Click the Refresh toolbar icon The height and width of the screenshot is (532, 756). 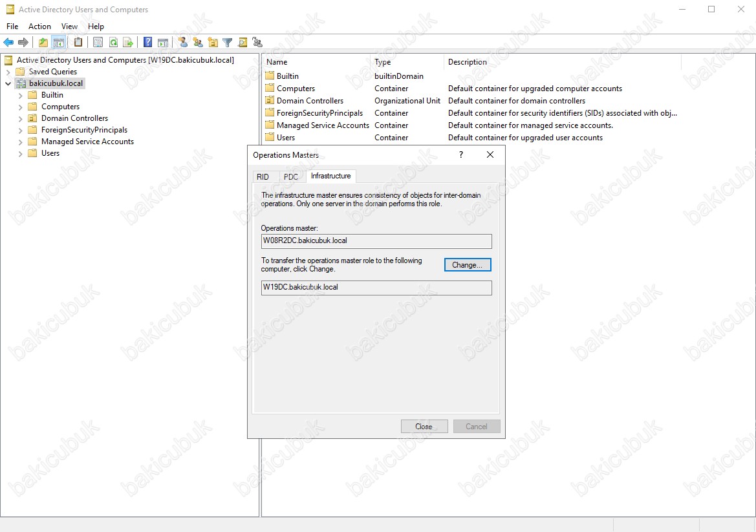click(x=113, y=43)
